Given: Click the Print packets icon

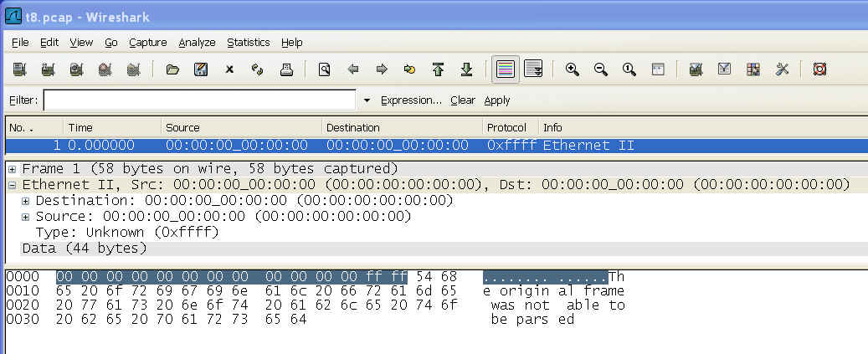Looking at the screenshot, I should (285, 69).
